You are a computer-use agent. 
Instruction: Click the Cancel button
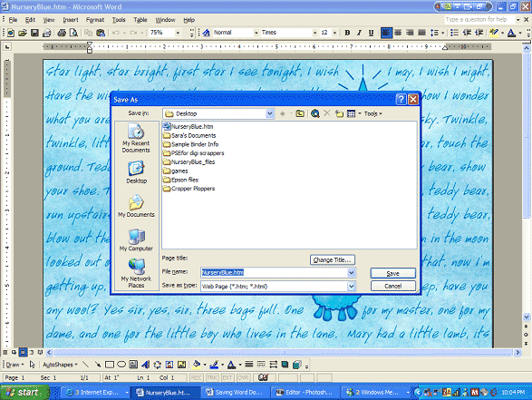[393, 287]
